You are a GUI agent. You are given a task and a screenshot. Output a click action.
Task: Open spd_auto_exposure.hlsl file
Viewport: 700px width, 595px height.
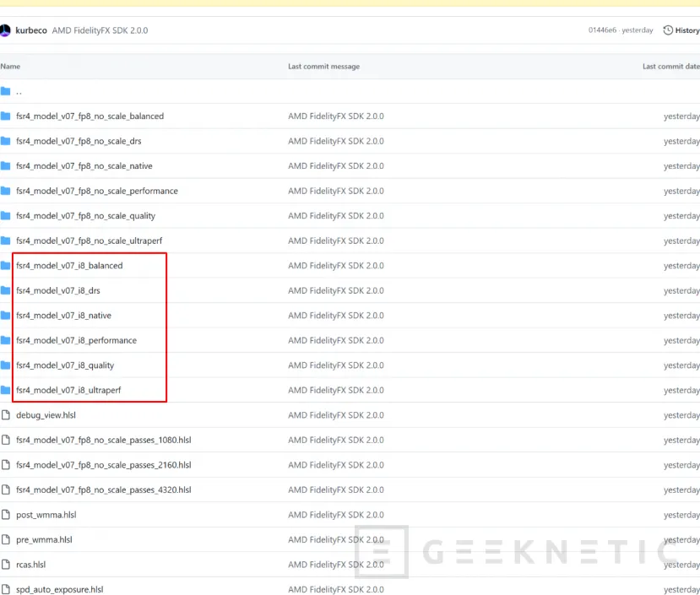pyautogui.click(x=59, y=590)
